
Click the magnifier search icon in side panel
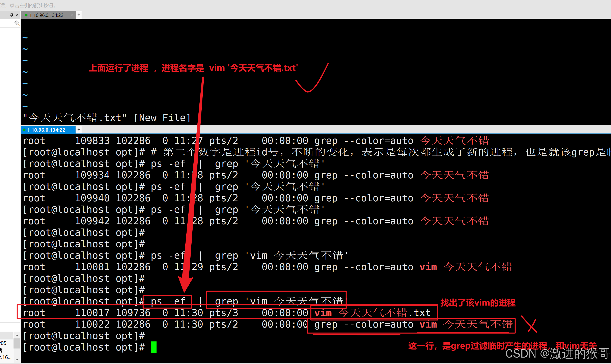[x=17, y=23]
